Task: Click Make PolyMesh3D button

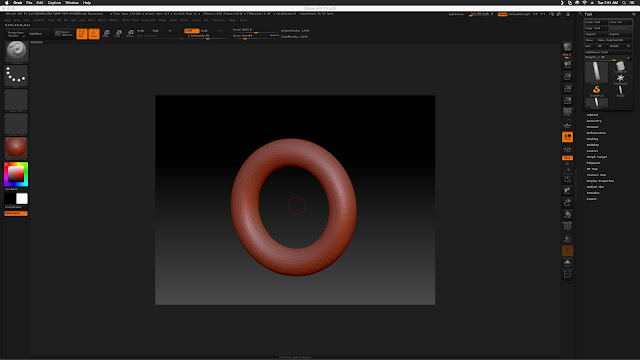Action: [x=614, y=40]
